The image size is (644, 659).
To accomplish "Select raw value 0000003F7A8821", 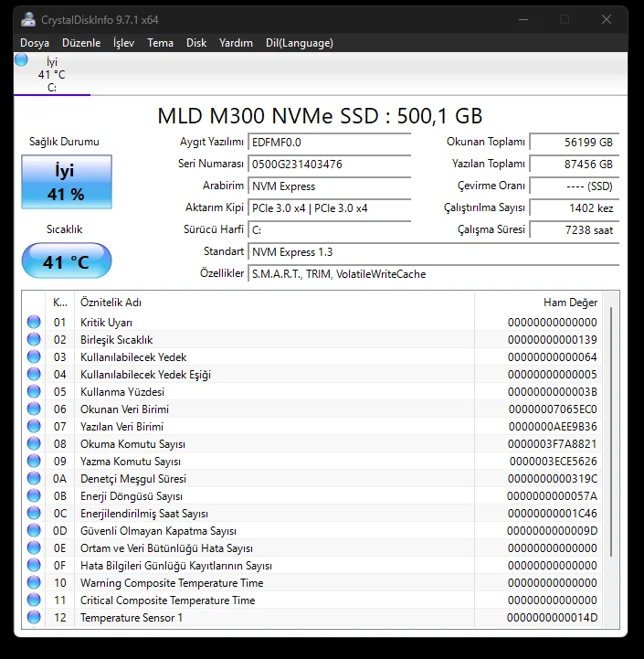I will (552, 444).
